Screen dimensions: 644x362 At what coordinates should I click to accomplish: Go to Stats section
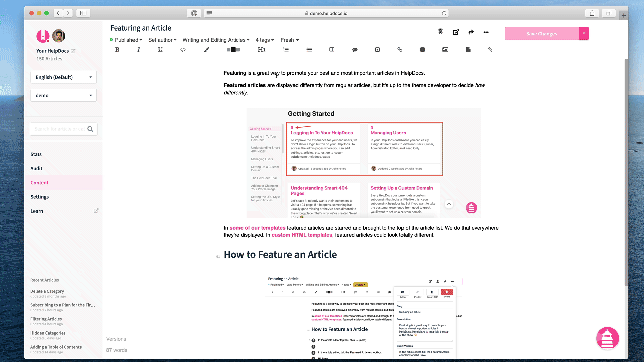(36, 154)
